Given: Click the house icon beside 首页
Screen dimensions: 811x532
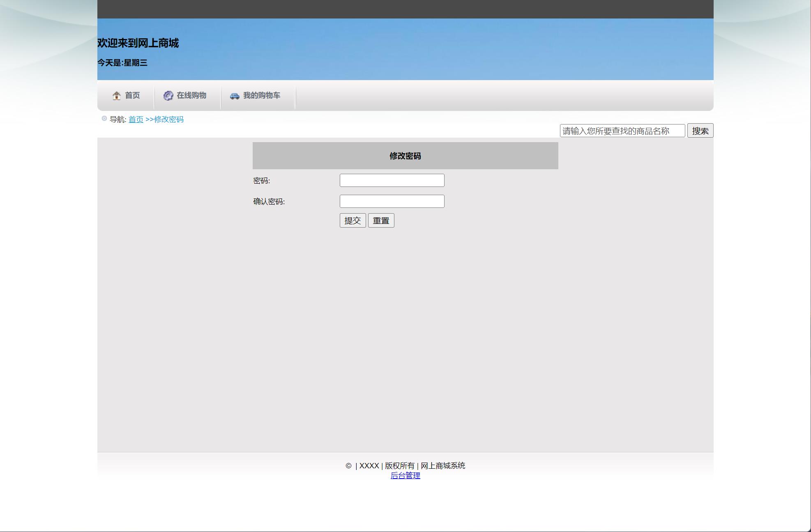Looking at the screenshot, I should 117,96.
